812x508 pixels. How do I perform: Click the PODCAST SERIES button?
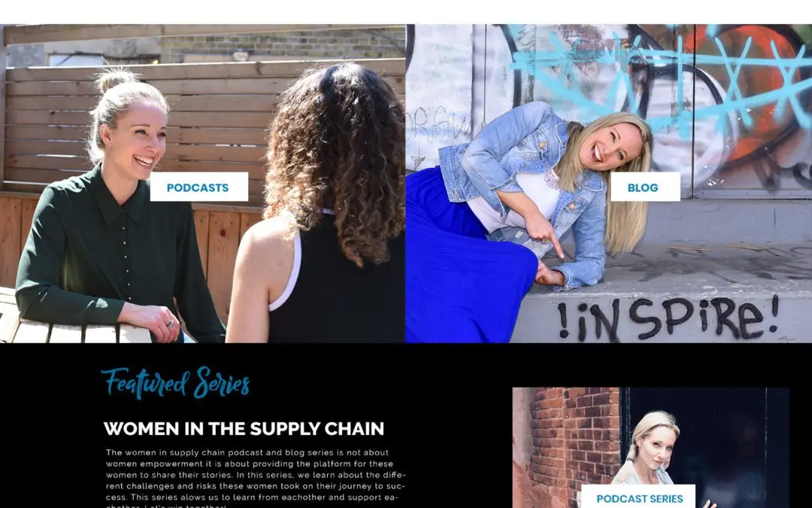[x=638, y=497]
